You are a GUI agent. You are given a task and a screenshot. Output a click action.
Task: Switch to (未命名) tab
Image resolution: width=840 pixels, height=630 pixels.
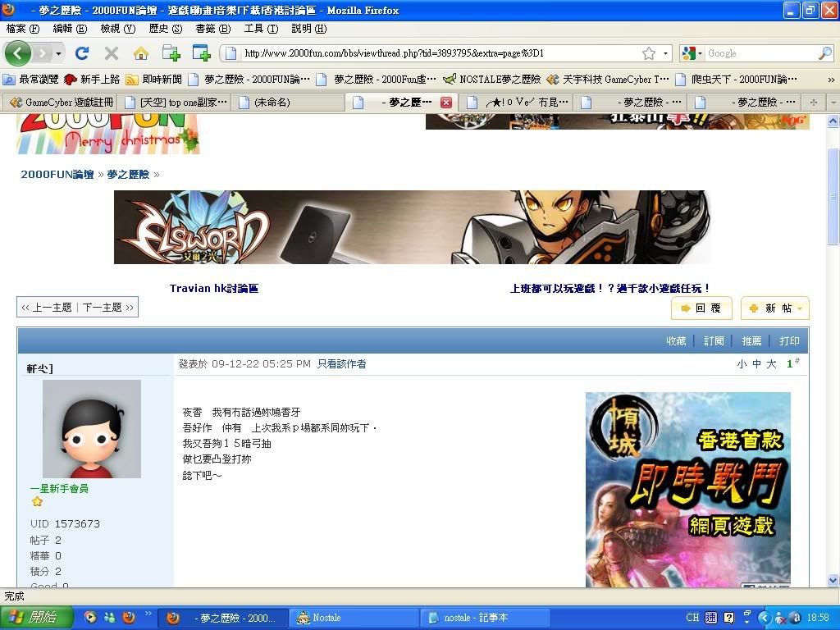tap(288, 102)
